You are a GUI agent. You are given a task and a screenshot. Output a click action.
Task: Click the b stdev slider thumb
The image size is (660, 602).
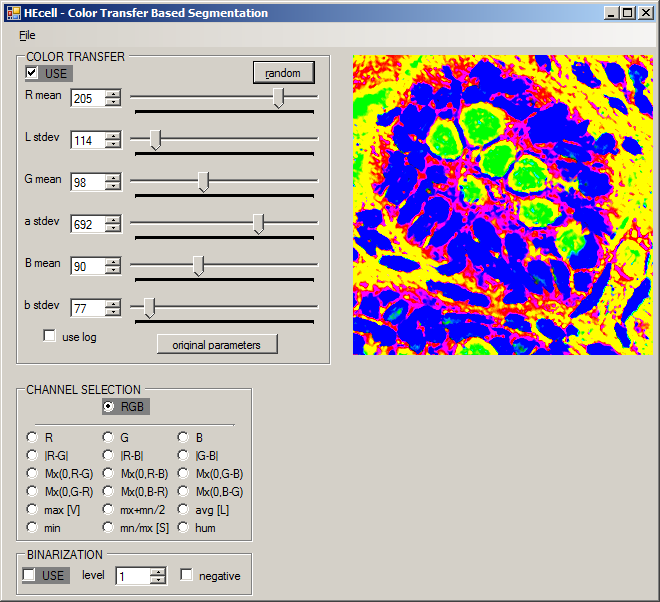tap(149, 307)
